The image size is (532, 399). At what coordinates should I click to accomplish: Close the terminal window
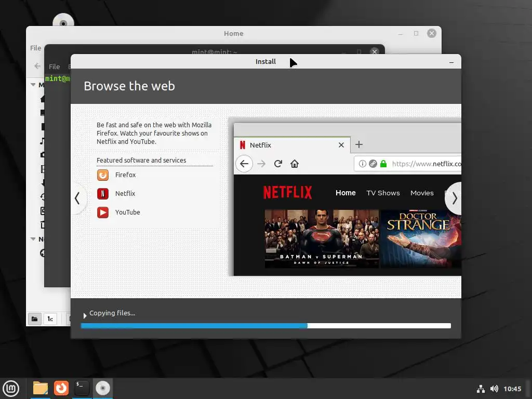pyautogui.click(x=375, y=52)
